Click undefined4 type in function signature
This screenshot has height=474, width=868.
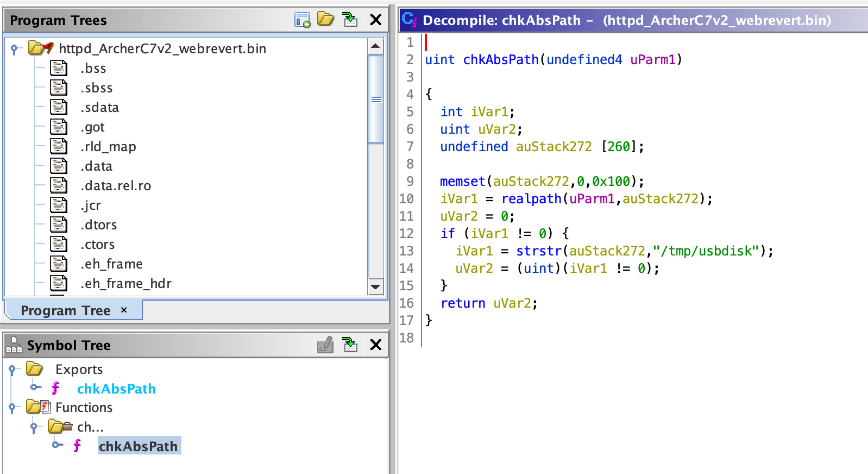click(x=584, y=59)
